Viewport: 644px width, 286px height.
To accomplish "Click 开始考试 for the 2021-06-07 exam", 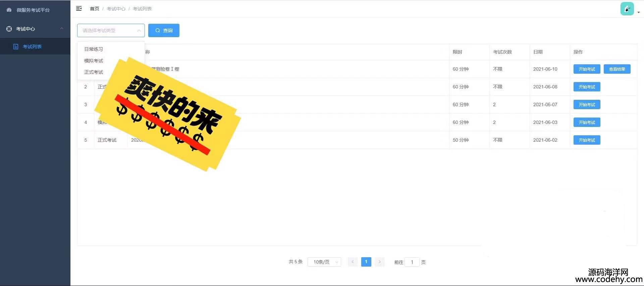I will point(587,104).
